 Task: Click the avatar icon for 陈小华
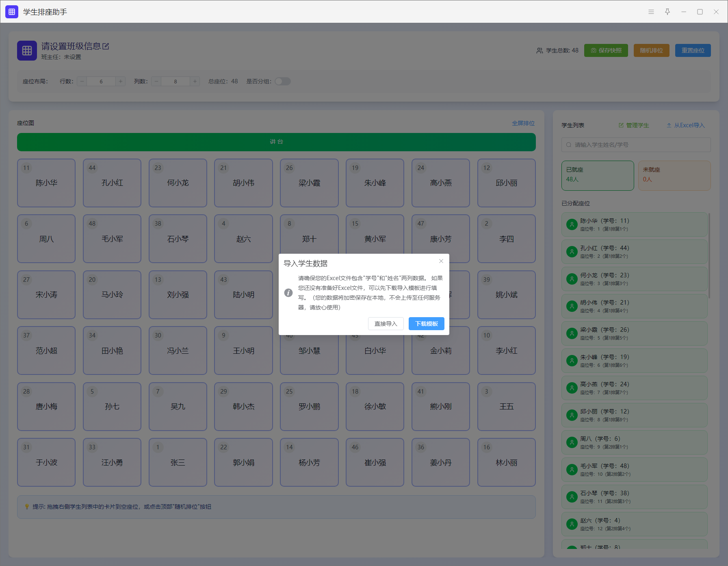(572, 224)
